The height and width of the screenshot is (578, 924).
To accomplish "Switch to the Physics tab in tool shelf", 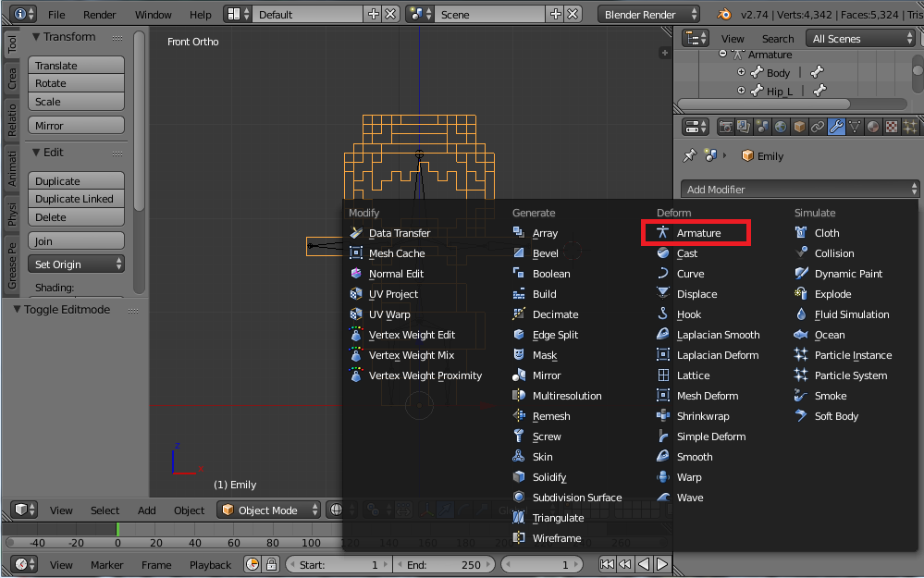I will pyautogui.click(x=11, y=215).
